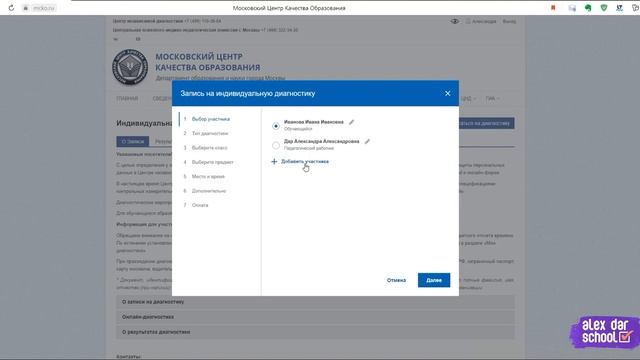Click the red bookmark extension icon

[553, 8]
